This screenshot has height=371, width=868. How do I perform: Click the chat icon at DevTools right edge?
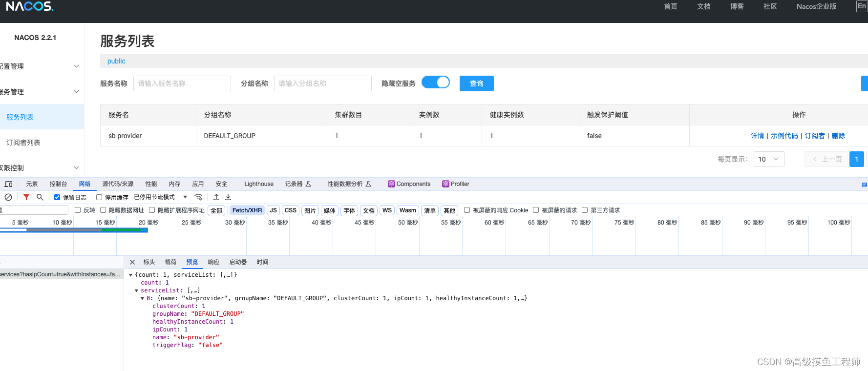tap(864, 185)
